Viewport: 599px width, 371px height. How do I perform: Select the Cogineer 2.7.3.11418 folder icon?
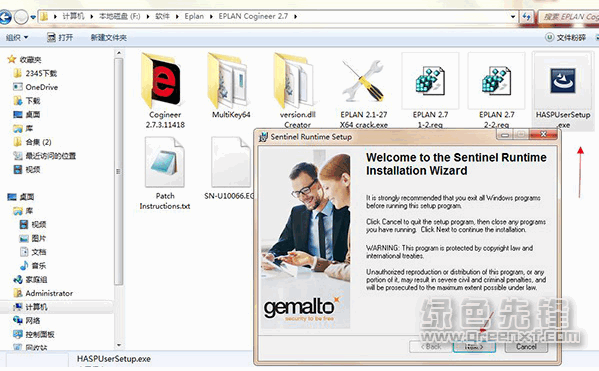(160, 81)
